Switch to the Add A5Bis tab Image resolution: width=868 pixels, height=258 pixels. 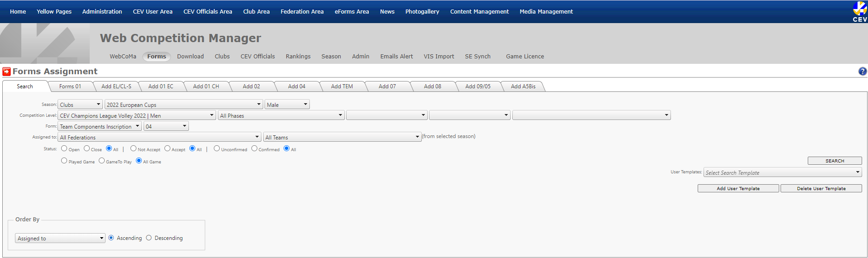pos(523,86)
